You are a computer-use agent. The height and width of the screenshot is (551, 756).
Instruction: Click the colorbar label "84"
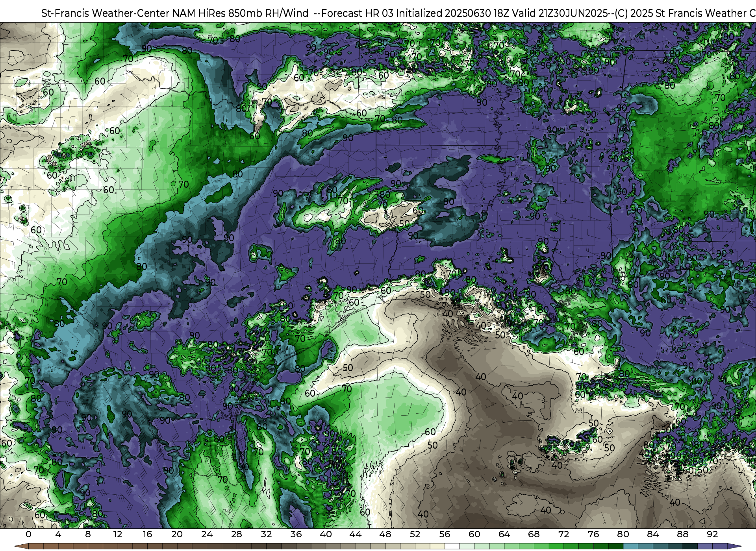(653, 534)
